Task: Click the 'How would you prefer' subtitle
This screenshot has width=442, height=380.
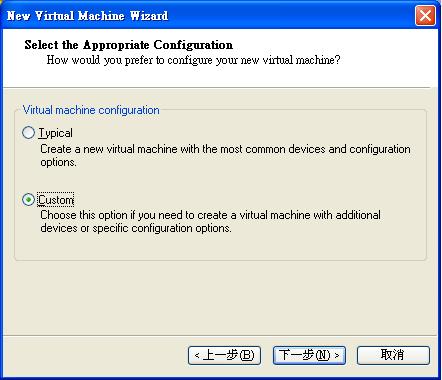Action: pyautogui.click(x=193, y=60)
